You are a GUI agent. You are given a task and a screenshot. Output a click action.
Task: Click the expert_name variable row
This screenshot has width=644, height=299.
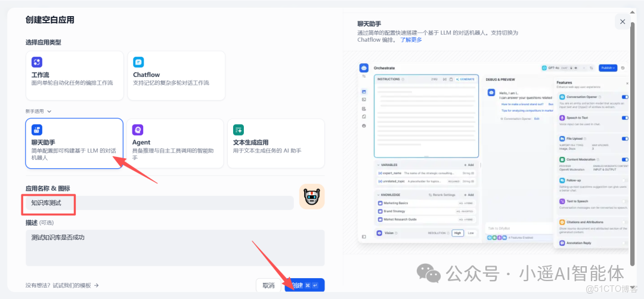(426, 173)
